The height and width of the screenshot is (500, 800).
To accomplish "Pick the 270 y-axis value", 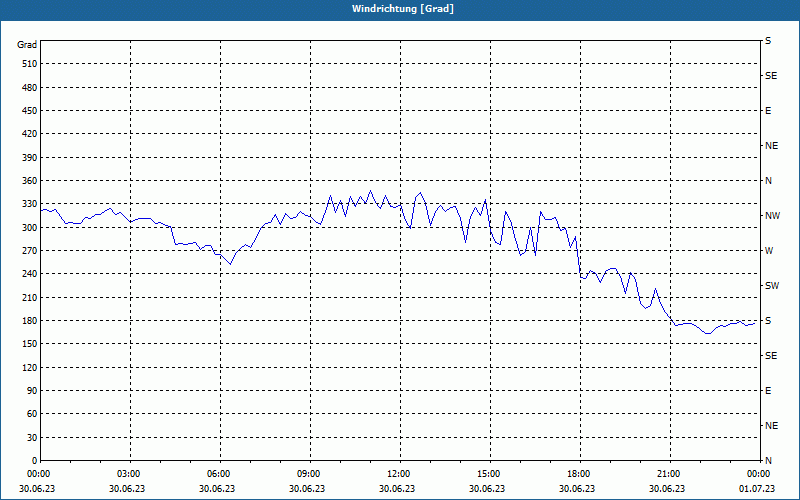I will point(30,251).
